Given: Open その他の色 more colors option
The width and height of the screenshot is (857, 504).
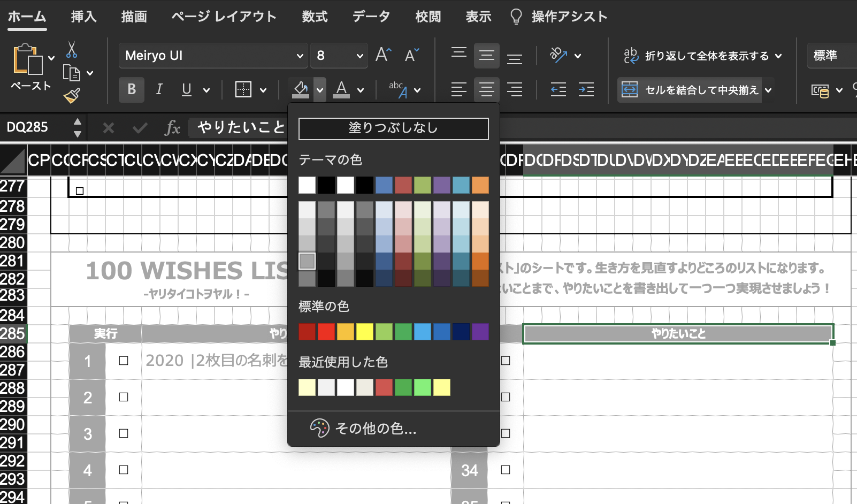Looking at the screenshot, I should pos(374,429).
